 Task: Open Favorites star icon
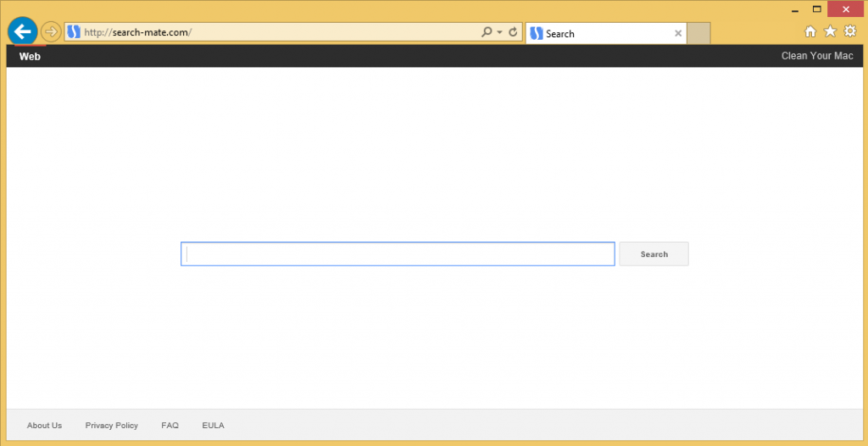(830, 31)
